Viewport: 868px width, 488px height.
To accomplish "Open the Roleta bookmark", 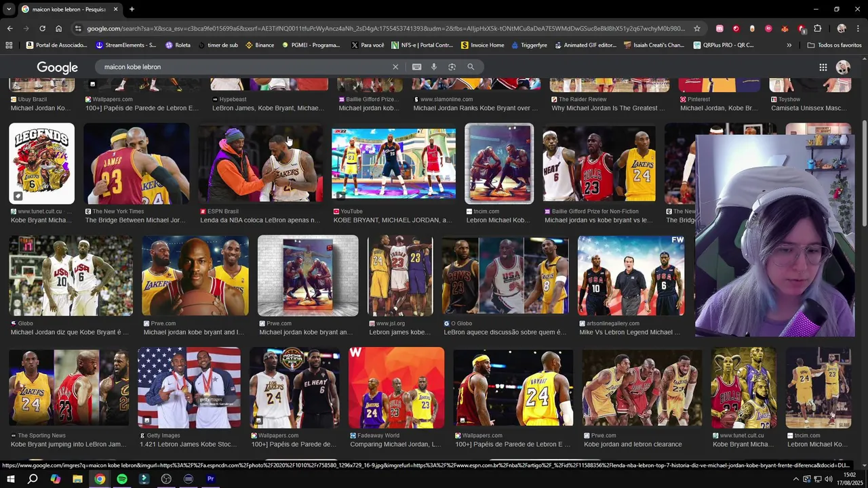I will pyautogui.click(x=178, y=45).
